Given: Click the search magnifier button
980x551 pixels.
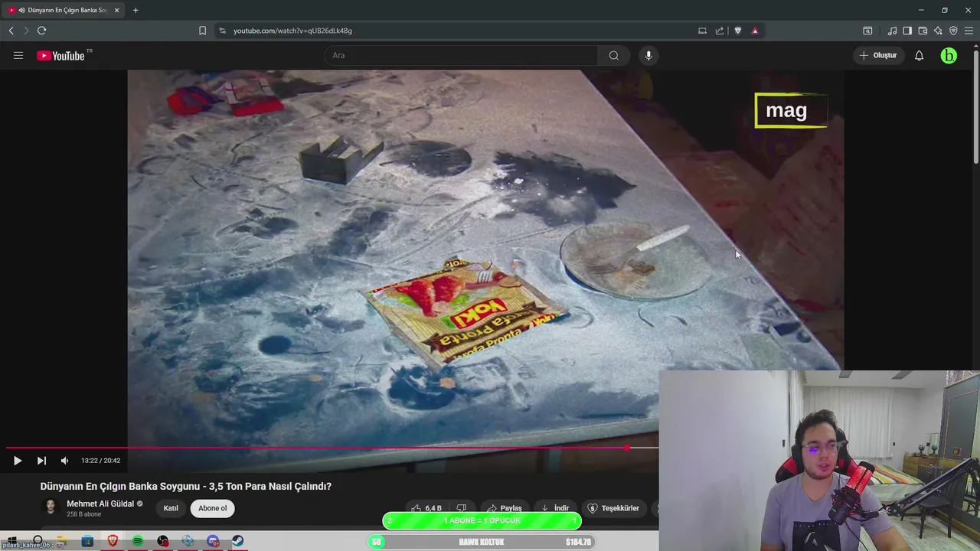Looking at the screenshot, I should (x=614, y=55).
